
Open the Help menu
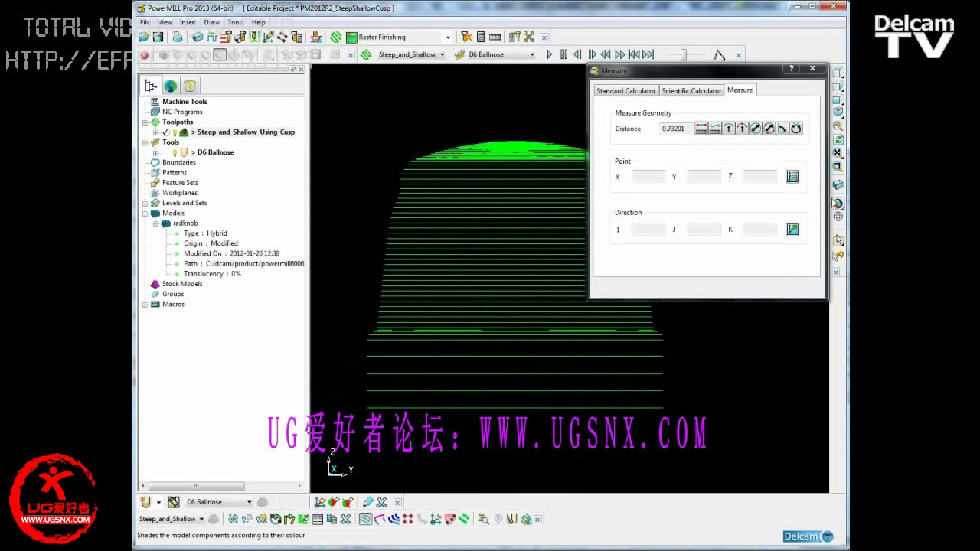click(x=259, y=22)
